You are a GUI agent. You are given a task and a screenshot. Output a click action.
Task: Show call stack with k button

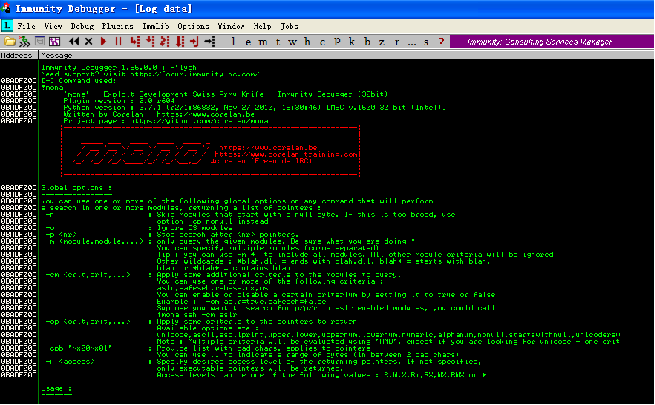352,41
